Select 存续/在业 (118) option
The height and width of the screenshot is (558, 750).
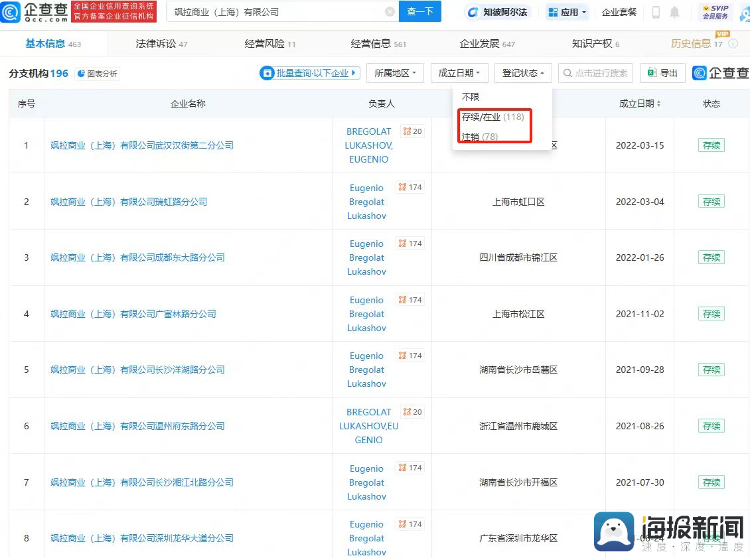(493, 117)
